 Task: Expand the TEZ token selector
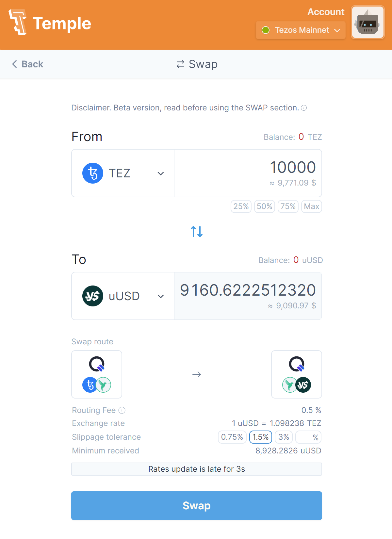pyautogui.click(x=160, y=173)
